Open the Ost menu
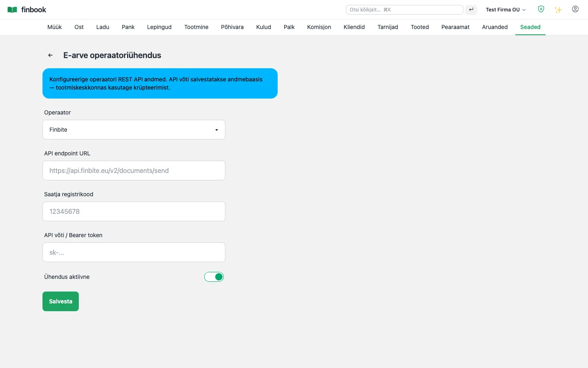The height and width of the screenshot is (368, 588). pyautogui.click(x=79, y=27)
